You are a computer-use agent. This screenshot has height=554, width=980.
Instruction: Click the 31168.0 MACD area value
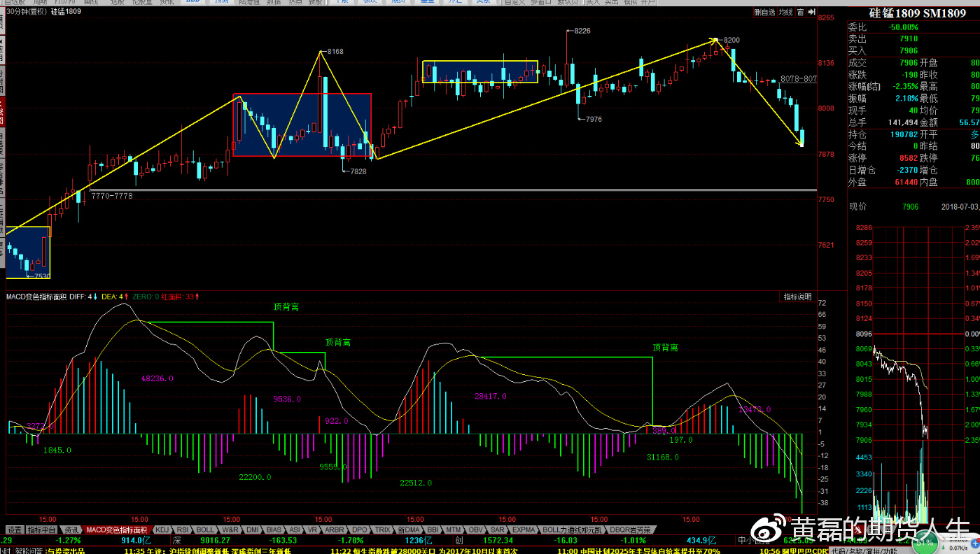pos(662,457)
